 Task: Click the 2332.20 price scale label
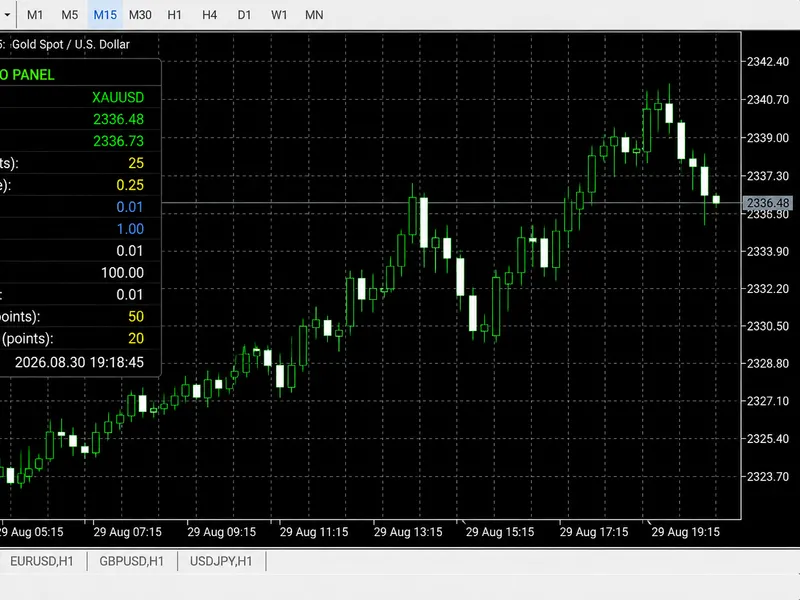768,289
